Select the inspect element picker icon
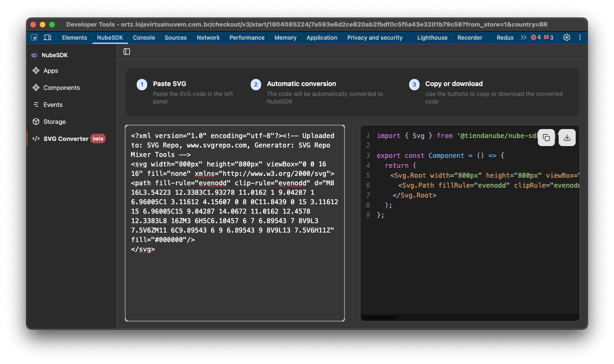This screenshot has height=364, width=614. [x=34, y=37]
